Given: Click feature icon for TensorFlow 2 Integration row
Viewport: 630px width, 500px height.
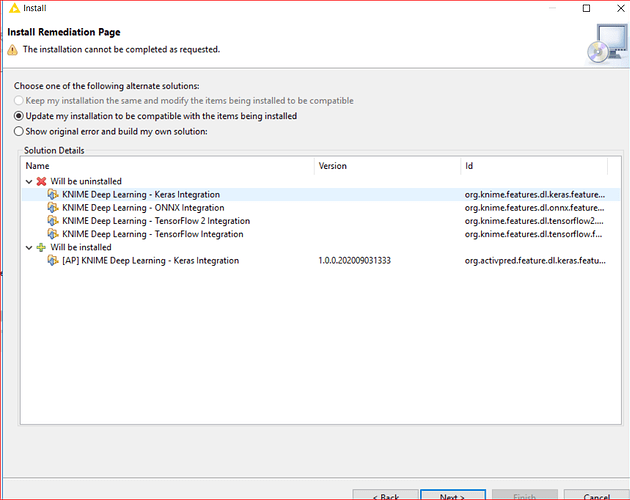Looking at the screenshot, I should [x=53, y=221].
